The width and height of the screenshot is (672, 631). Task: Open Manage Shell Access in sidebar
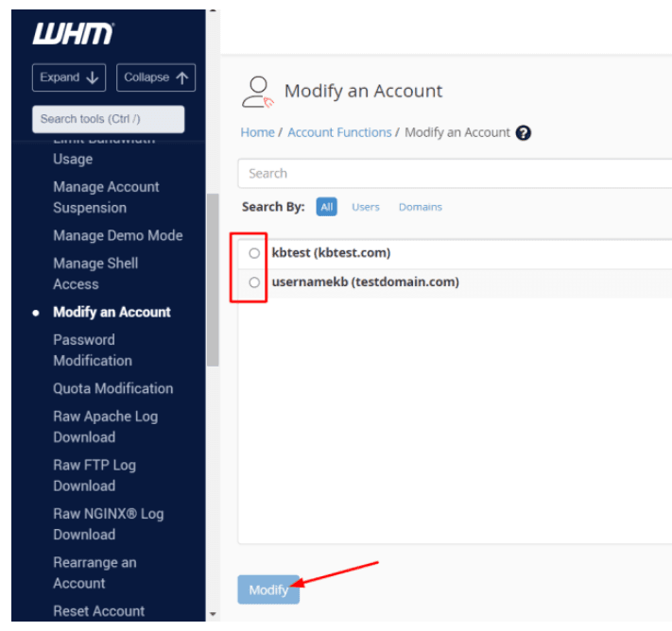[95, 274]
